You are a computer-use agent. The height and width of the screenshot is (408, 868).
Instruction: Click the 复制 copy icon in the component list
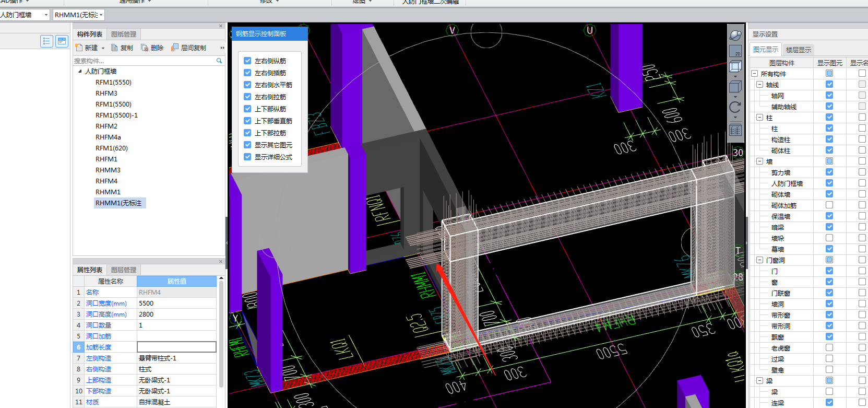click(114, 48)
